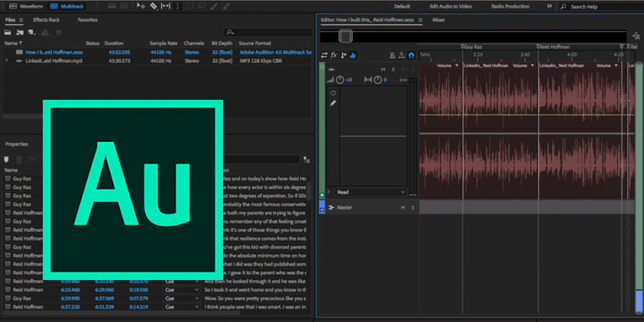The width and height of the screenshot is (644, 322).
Task: Click the Add Cue Marker icon
Action: coord(6,159)
